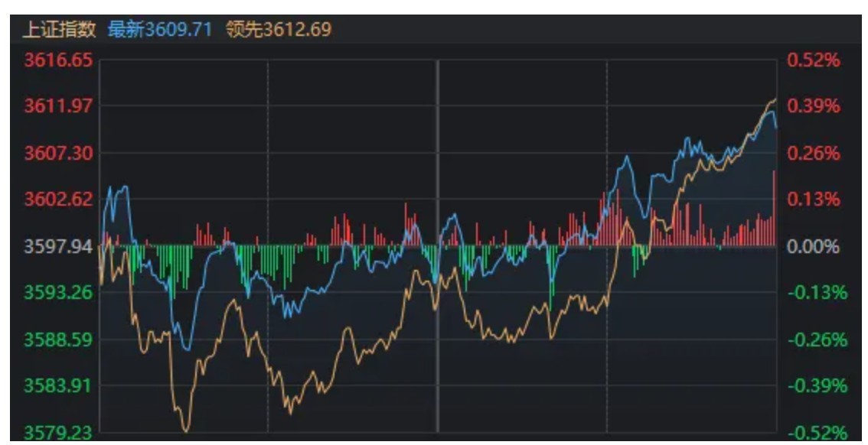Select the 3611.97 price axis label
This screenshot has height=445, width=868.
click(58, 106)
